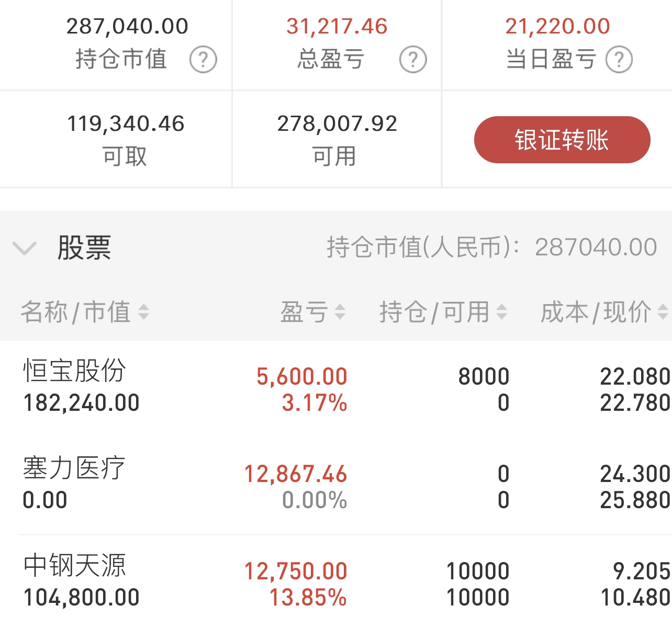Sort by 名称/市值 arrows icon
The image size is (672, 628).
(143, 312)
